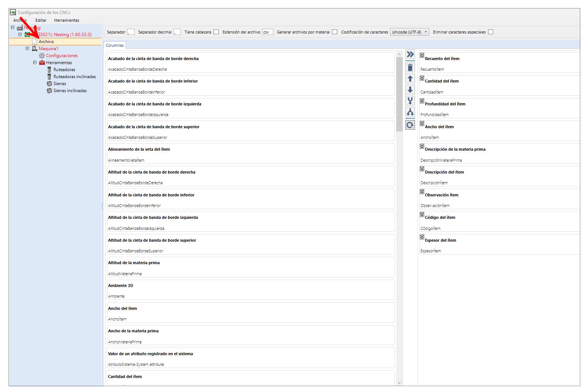588x392 pixels.
Task: Click the factory icon at tree root
Action: click(20, 28)
